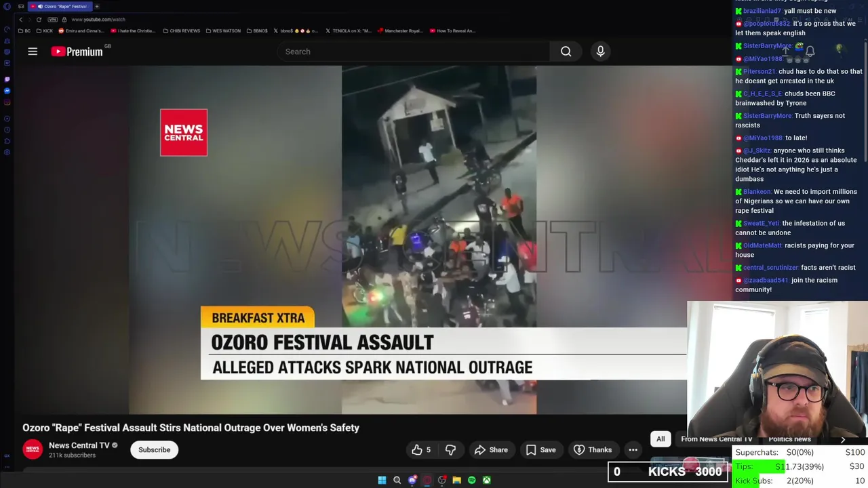The image size is (868, 488).
Task: Click the red News Central logo overlay
Action: [x=184, y=132]
